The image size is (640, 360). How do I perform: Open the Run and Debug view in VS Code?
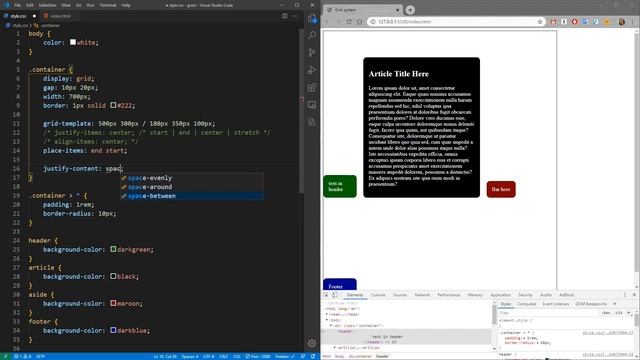click(312, 70)
